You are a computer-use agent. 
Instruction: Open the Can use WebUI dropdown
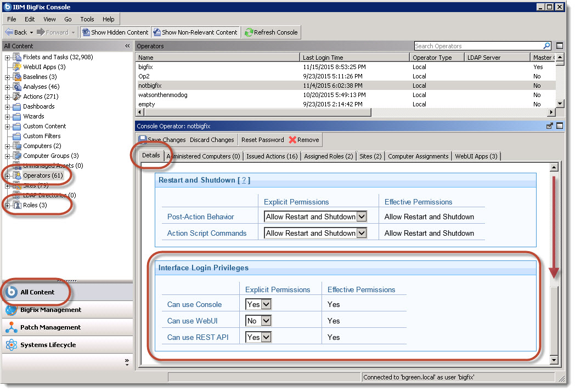[x=266, y=321]
